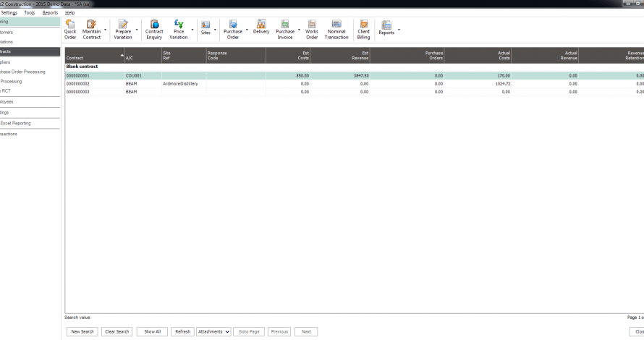Viewport: 644px width, 340px height.
Task: Click the COU001 account cell
Action: tap(143, 75)
